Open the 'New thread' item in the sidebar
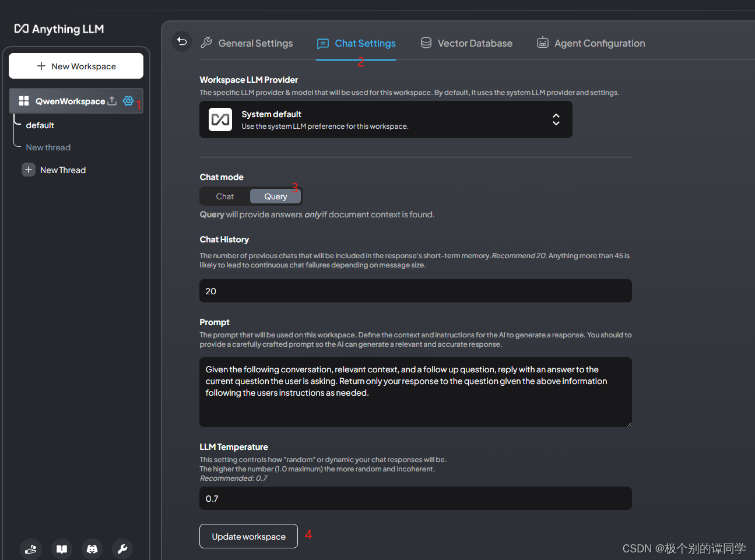The height and width of the screenshot is (560, 755). [x=48, y=147]
